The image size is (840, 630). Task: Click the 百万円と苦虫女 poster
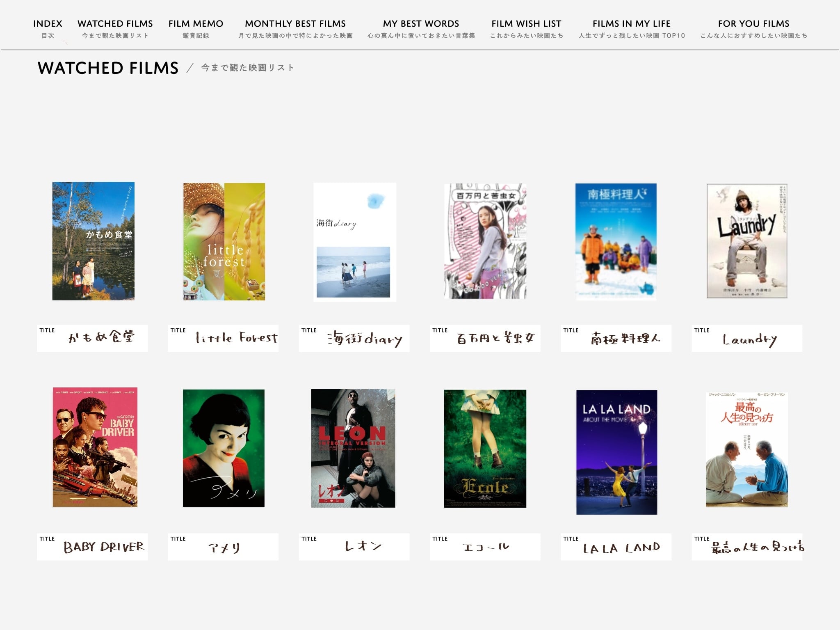click(485, 241)
